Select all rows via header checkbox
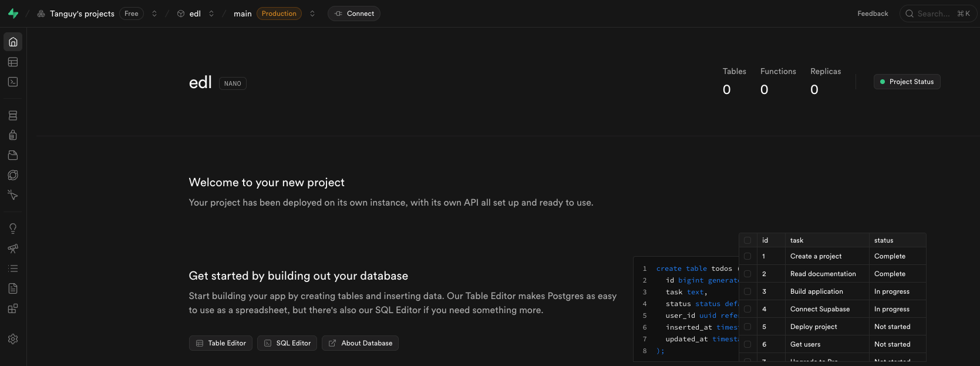The height and width of the screenshot is (366, 980). tap(747, 240)
